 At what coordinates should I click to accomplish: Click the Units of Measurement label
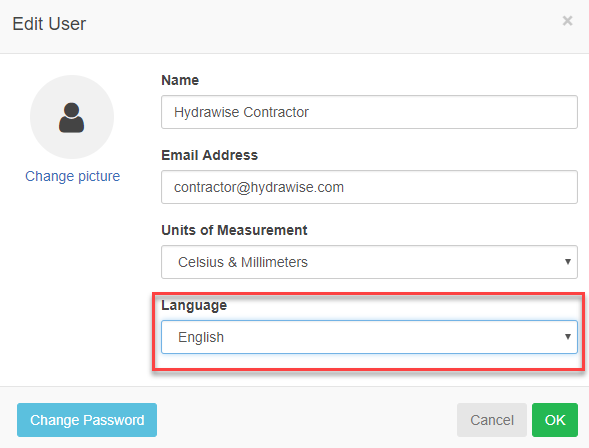[x=234, y=230]
